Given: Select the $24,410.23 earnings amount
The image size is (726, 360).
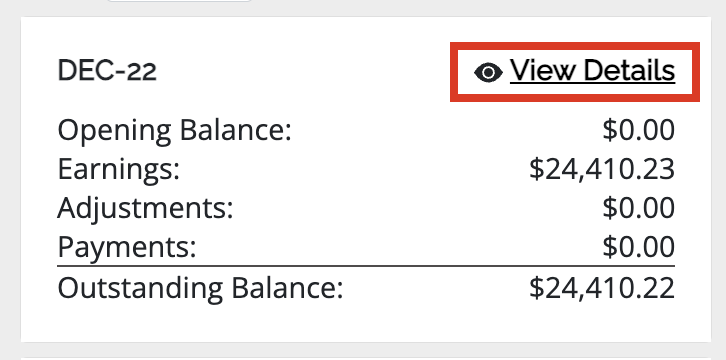Looking at the screenshot, I should click(602, 169).
